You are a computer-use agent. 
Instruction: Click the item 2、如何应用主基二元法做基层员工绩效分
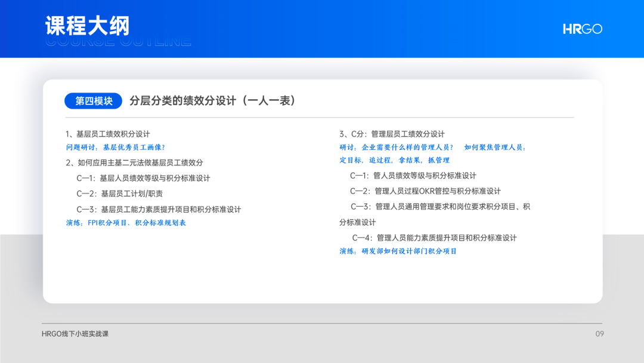point(134,162)
